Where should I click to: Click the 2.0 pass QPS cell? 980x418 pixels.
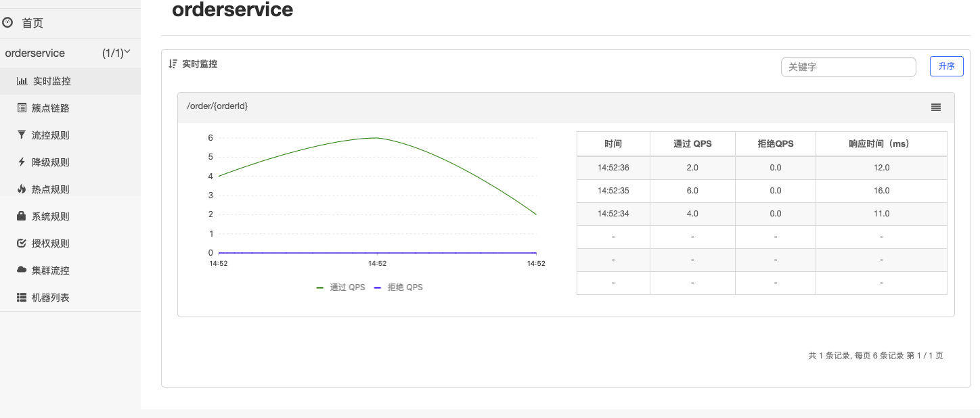(692, 168)
